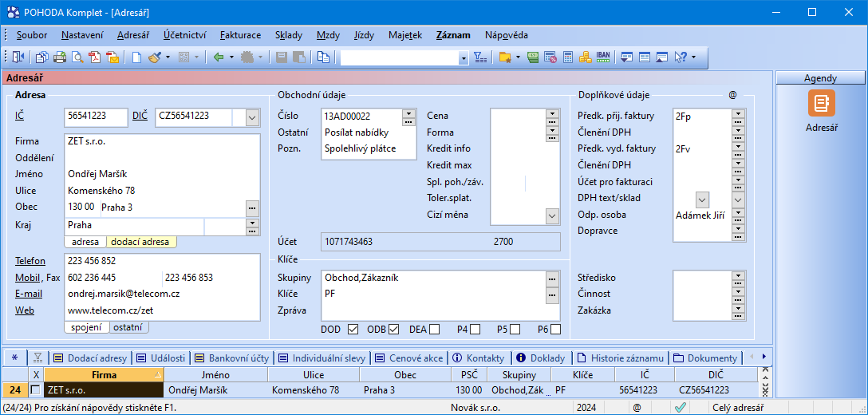Click the exit door icon in the toolbar

tap(19, 57)
